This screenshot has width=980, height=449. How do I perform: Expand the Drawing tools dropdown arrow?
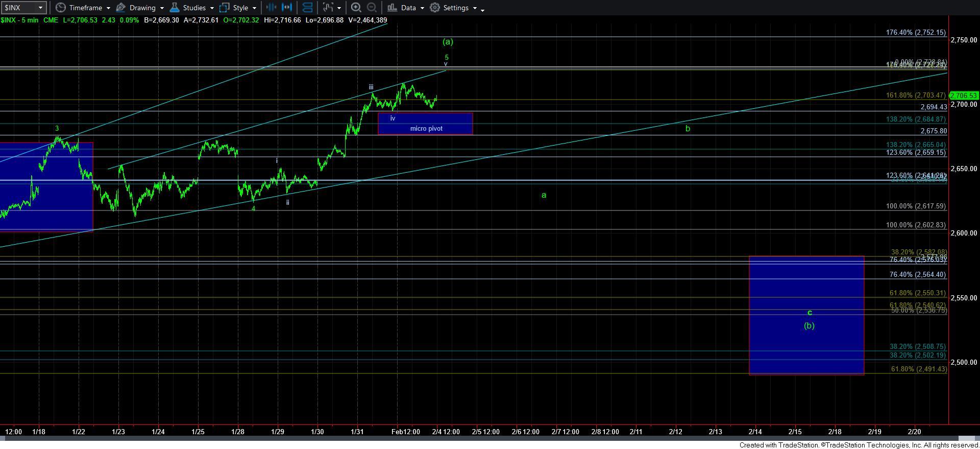click(x=162, y=8)
